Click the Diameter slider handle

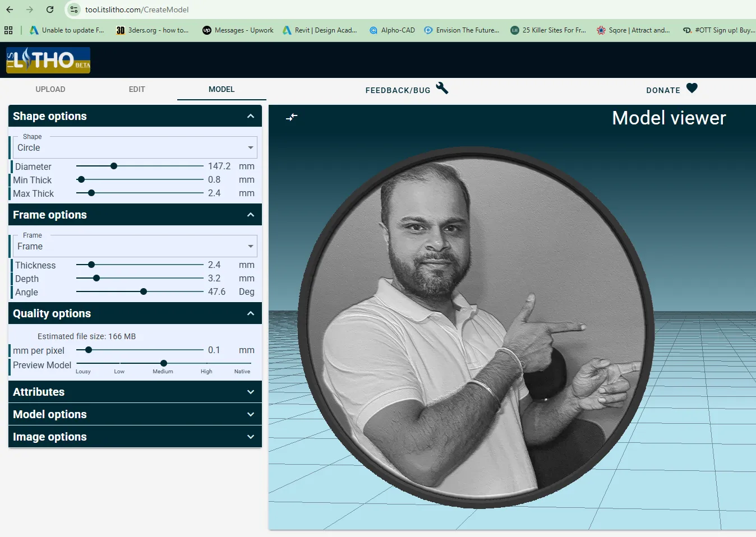pos(114,166)
